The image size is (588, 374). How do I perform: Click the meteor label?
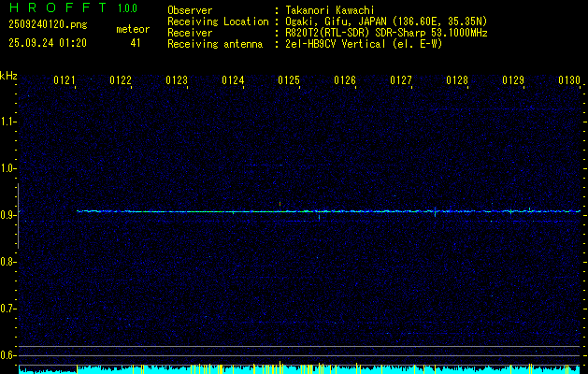(x=133, y=29)
